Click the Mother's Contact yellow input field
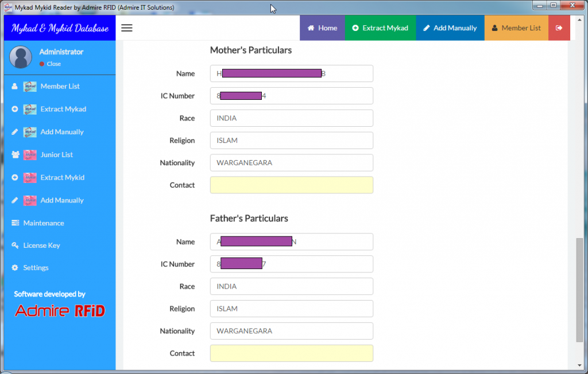Viewport: 588px width, 374px height. click(x=291, y=185)
